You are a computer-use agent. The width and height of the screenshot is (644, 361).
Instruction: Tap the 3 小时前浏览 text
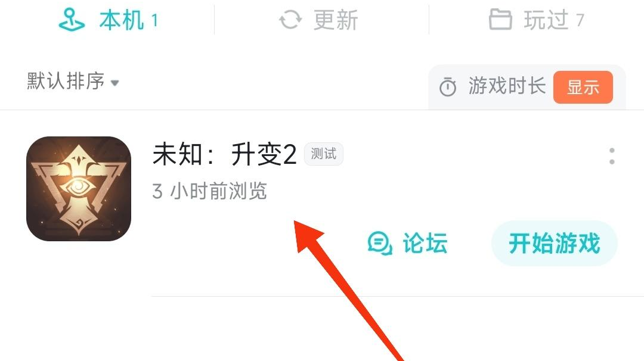pos(209,191)
